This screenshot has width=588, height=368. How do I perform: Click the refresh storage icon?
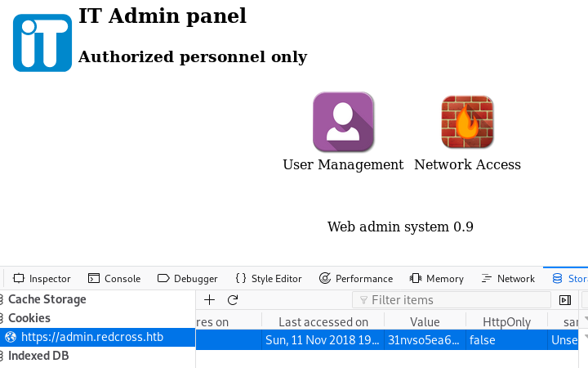pos(233,300)
